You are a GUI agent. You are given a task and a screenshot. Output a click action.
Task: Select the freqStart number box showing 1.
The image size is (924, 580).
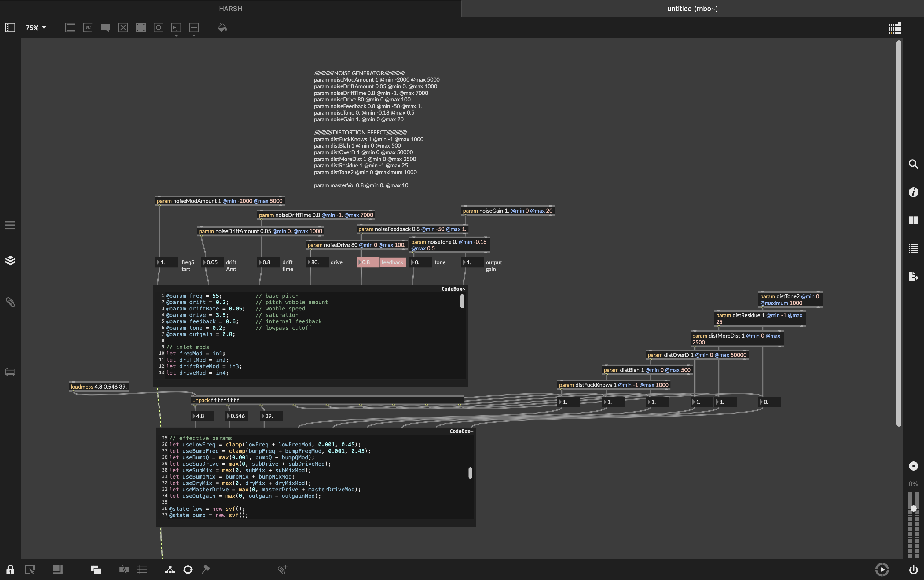[x=167, y=262]
